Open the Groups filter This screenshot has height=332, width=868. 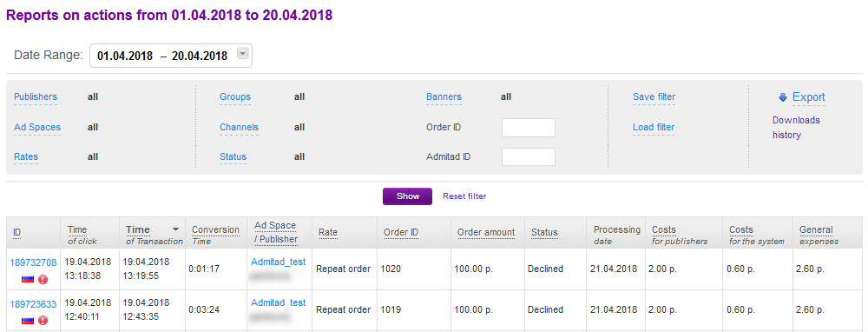click(x=235, y=97)
